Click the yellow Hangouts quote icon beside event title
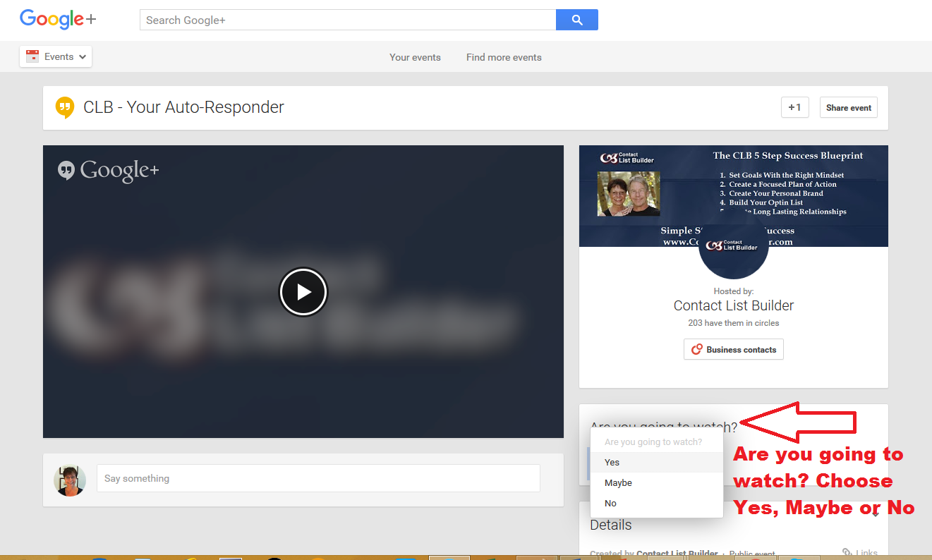The width and height of the screenshot is (932, 560). coord(65,107)
